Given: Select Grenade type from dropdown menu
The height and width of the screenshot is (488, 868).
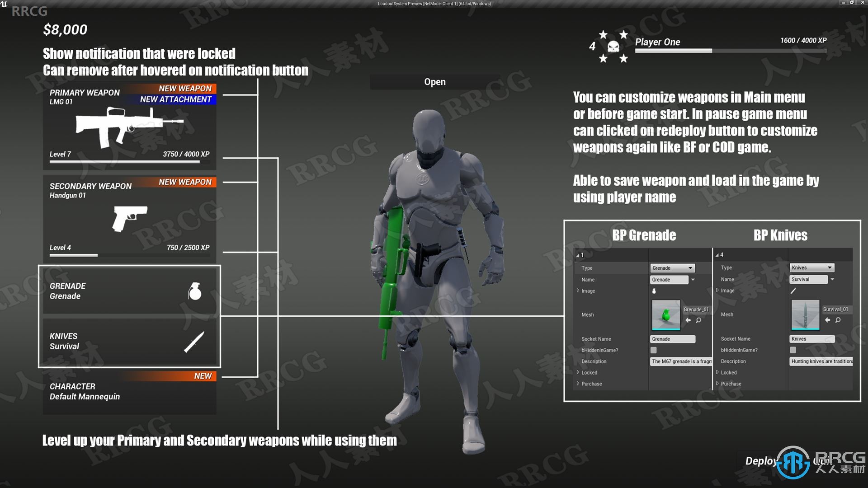Looking at the screenshot, I should tap(672, 267).
